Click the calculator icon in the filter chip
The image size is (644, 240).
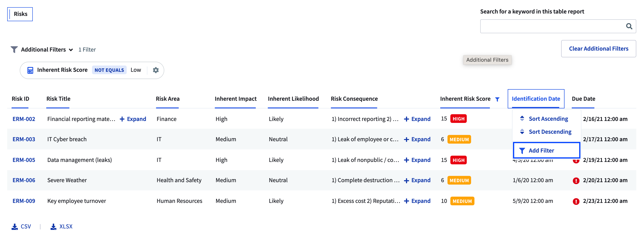[x=30, y=70]
